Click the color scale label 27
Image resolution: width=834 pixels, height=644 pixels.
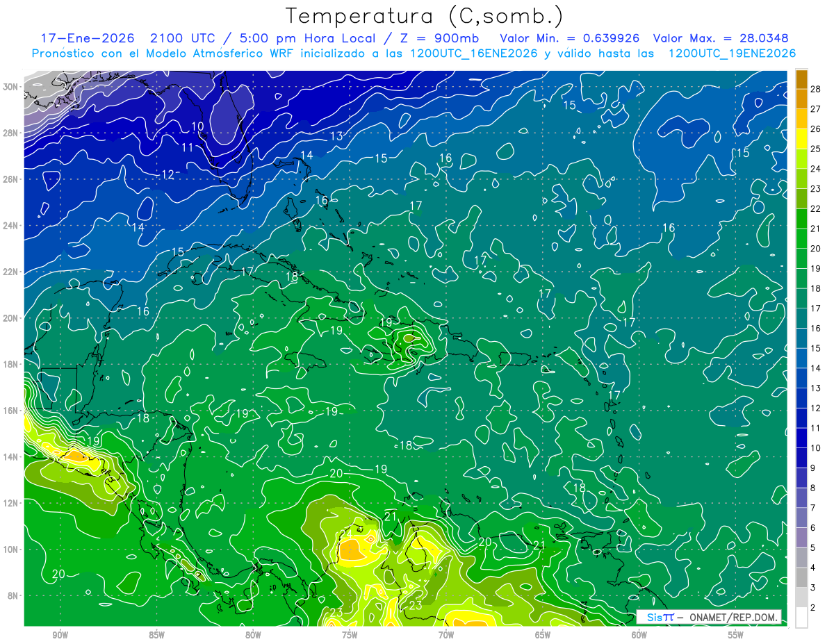pos(815,109)
